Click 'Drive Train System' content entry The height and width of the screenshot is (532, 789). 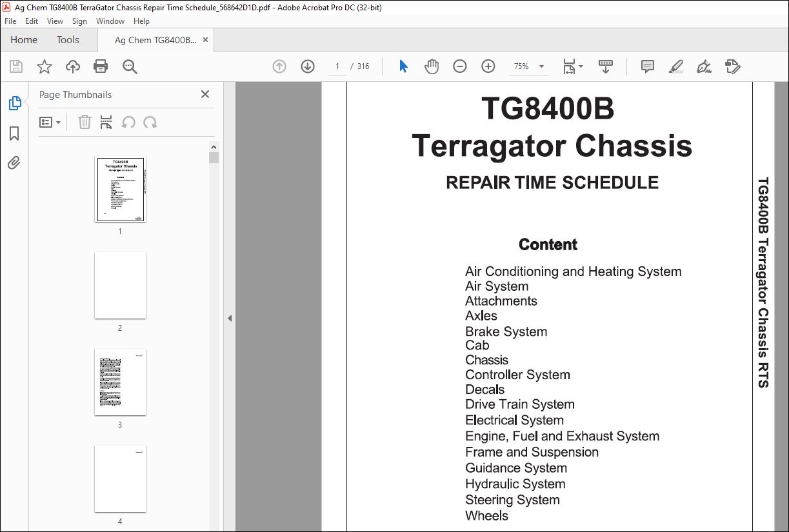519,404
